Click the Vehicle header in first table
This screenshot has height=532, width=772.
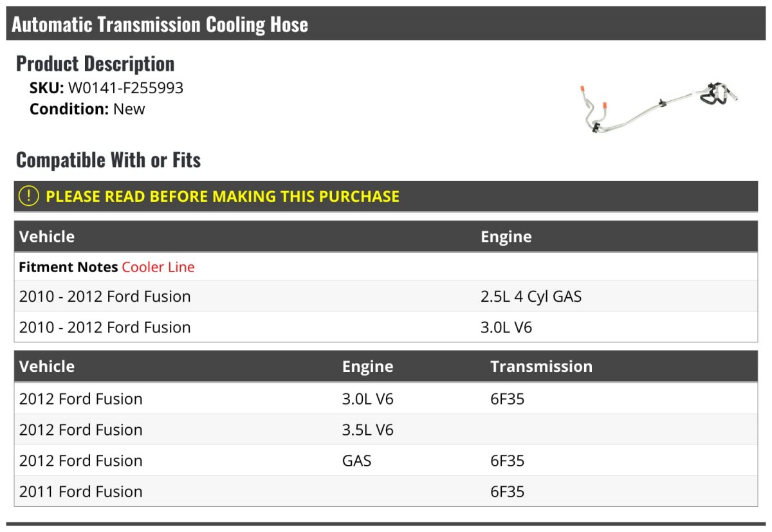pos(47,237)
